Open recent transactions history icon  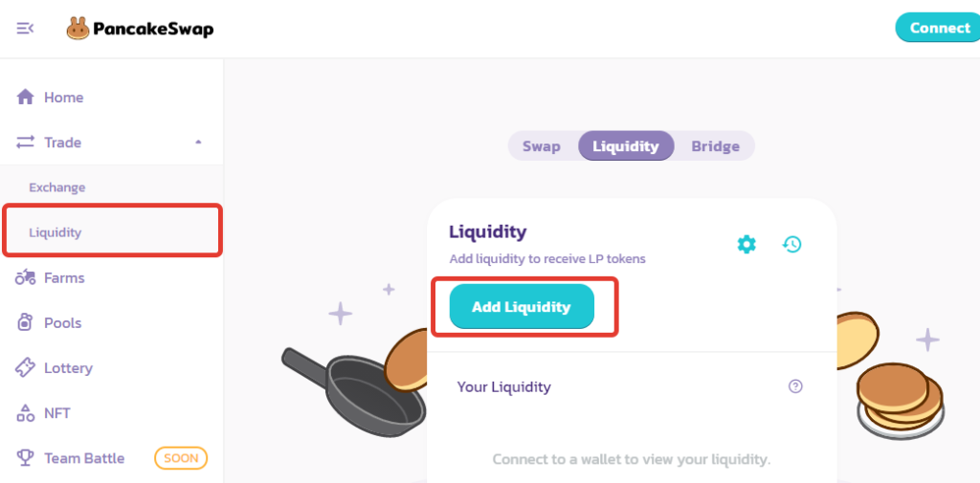791,244
